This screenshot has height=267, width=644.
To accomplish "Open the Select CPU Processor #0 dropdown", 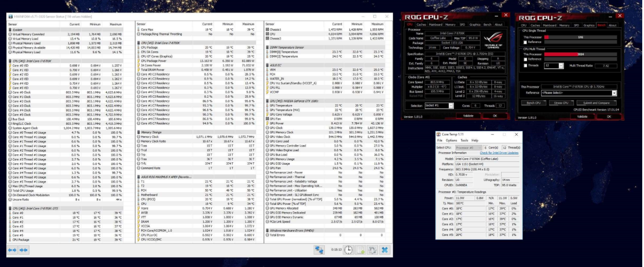I will tap(468, 148).
